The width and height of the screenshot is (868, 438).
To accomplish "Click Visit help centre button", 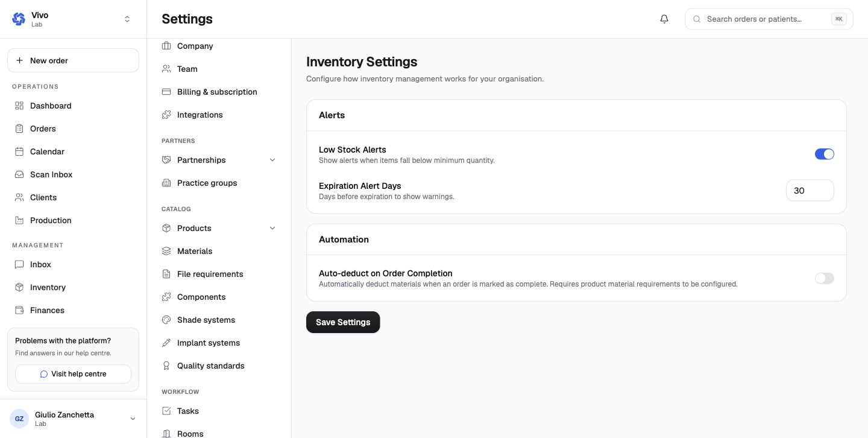I will 73,374.
